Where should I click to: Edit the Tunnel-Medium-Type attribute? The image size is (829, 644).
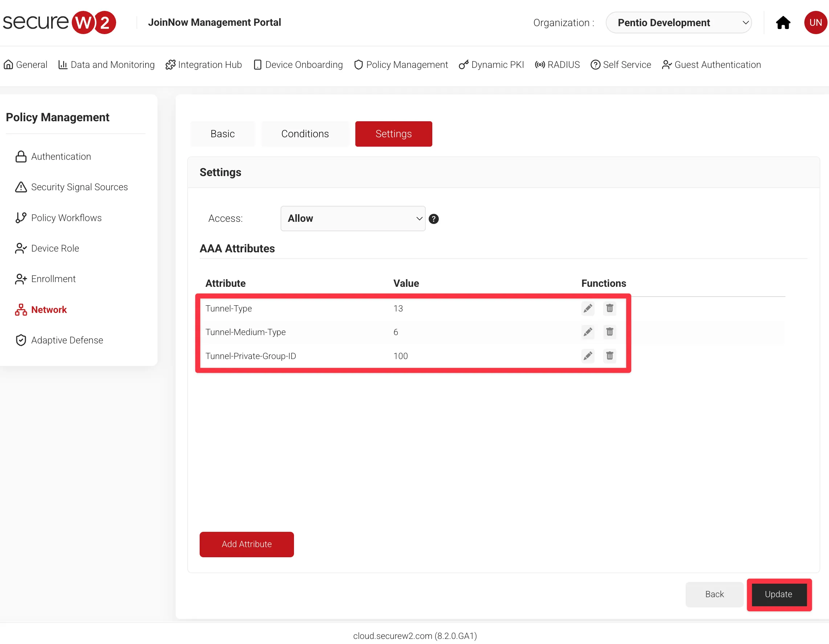(x=588, y=332)
